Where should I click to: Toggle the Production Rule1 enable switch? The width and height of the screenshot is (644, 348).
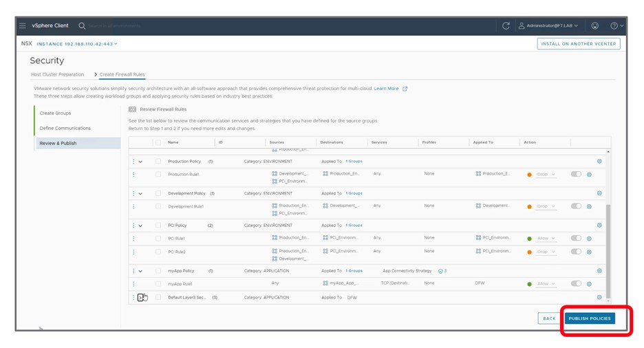point(576,174)
